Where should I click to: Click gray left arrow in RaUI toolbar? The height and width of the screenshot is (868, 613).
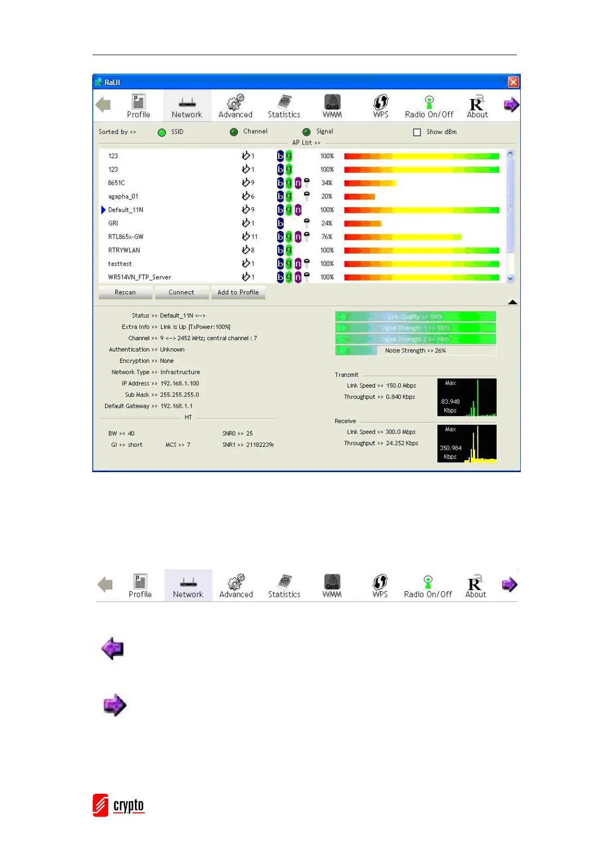click(104, 105)
